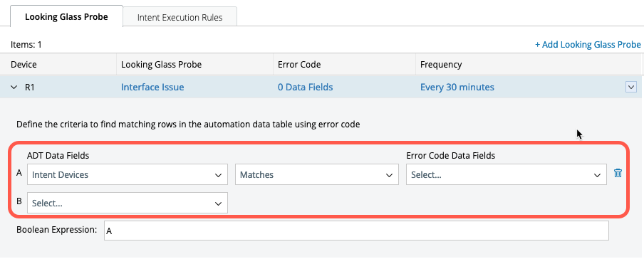644x259 pixels.
Task: Switch to the Intent Execution Rules tab
Action: (x=180, y=18)
